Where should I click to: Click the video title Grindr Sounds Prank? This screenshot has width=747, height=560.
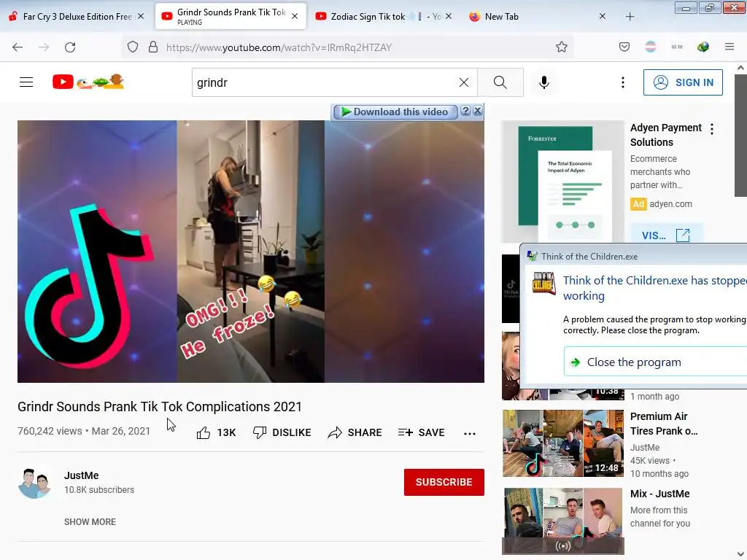(x=160, y=407)
